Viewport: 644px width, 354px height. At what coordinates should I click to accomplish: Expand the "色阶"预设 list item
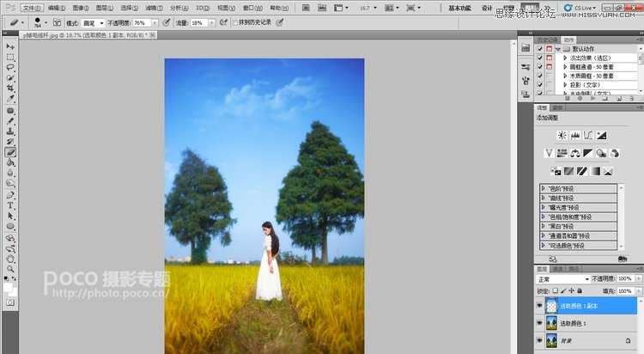coord(544,188)
